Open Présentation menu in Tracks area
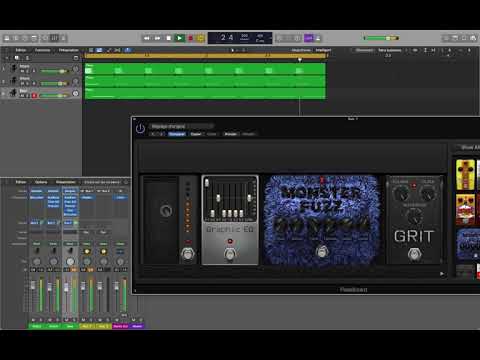Image resolution: width=480 pixels, height=360 pixels. [68, 50]
